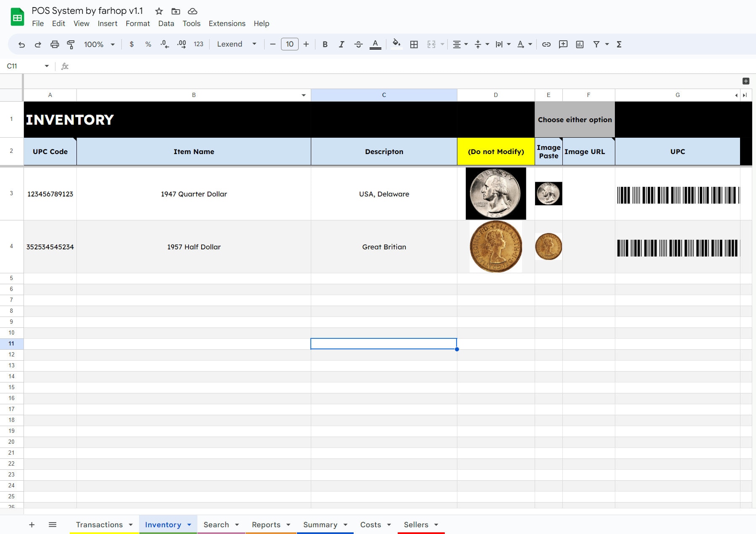Click the Undo icon
This screenshot has width=756, height=534.
(21, 44)
